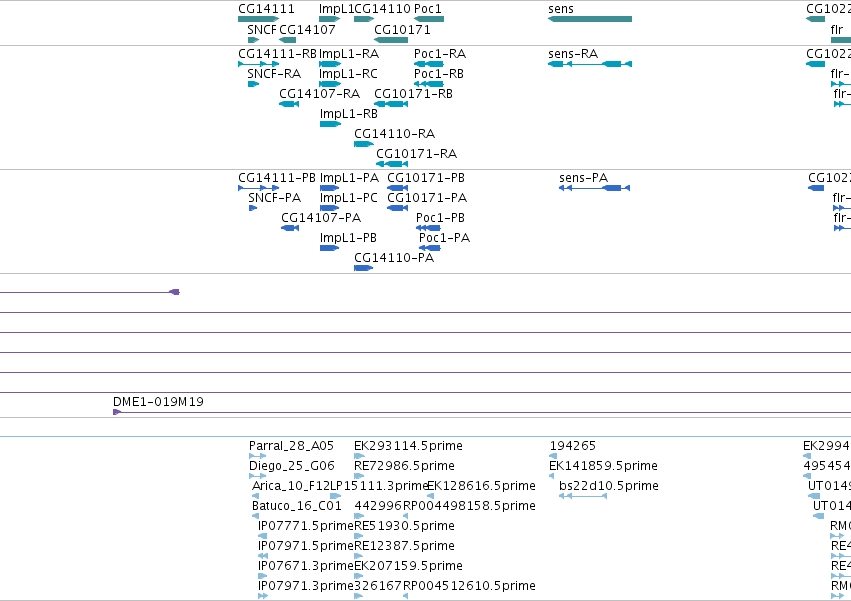Screen dimensions: 851x601
Task: Select the CG14111-PB protein feature
Action: click(x=258, y=188)
